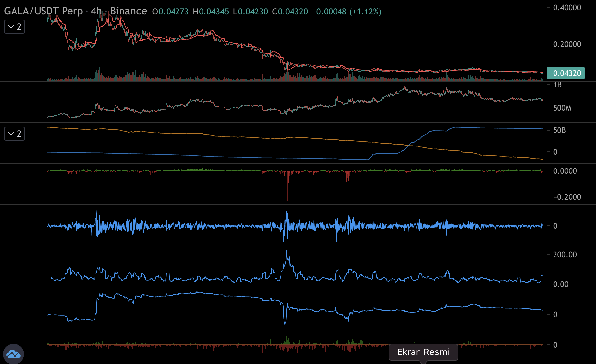
Task: Collapse the main price pane indicator legend
Action: [14, 27]
